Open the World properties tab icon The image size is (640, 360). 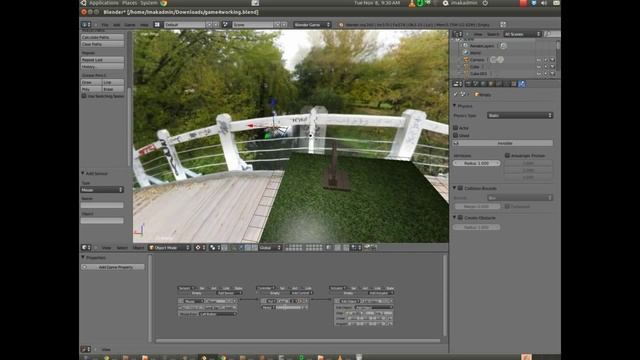[x=483, y=84]
